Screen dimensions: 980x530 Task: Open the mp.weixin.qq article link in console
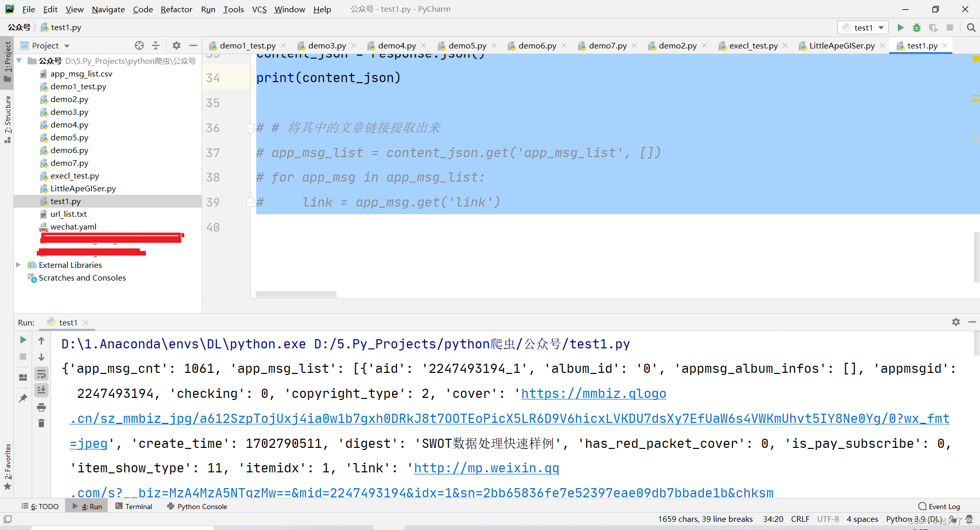[486, 468]
